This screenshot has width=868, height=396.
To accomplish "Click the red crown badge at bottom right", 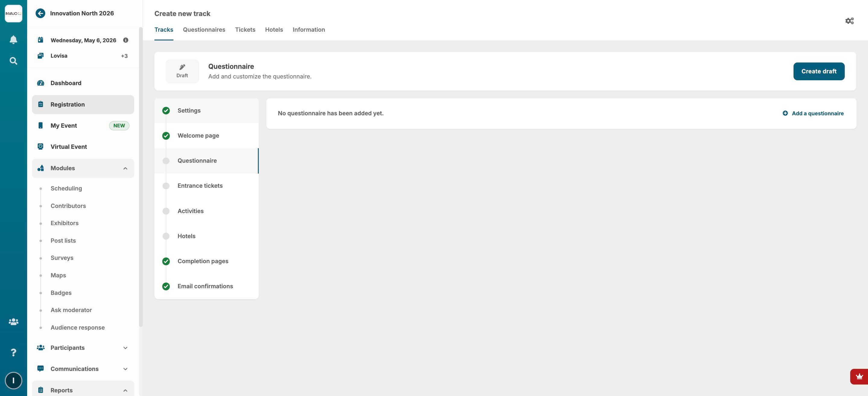I will pyautogui.click(x=859, y=376).
